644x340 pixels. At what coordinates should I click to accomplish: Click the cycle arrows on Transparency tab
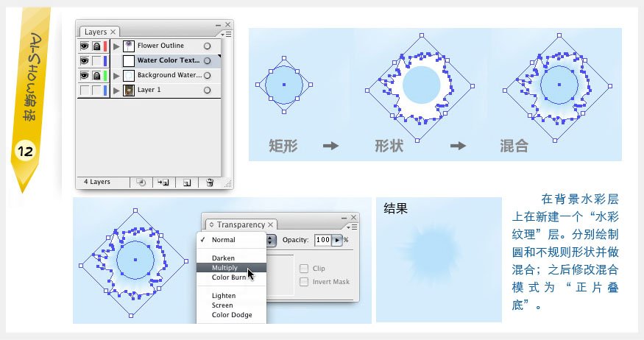click(211, 224)
